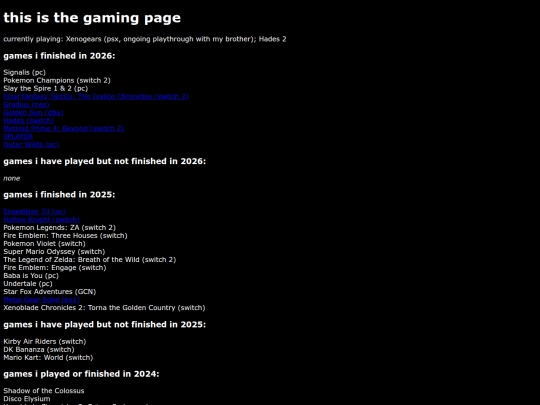Follow the Expedition 33 (pc) link
This screenshot has height=405, width=540.
(35, 211)
